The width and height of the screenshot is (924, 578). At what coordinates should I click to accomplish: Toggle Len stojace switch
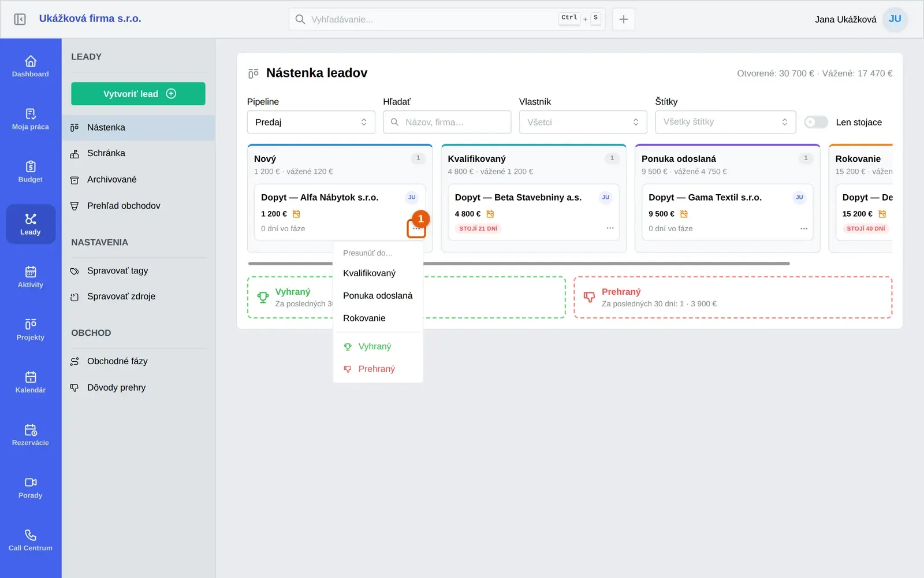[x=816, y=122]
